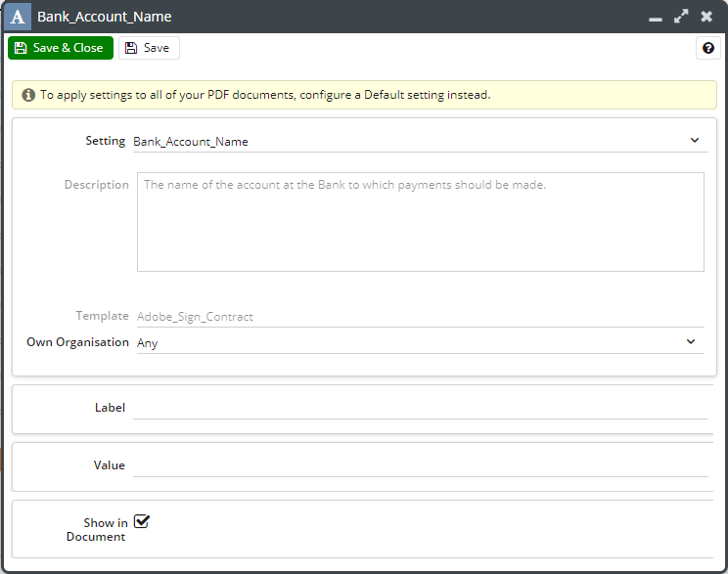This screenshot has width=728, height=574.
Task: Select the Own Organisation 'Any' field
Action: pos(411,343)
